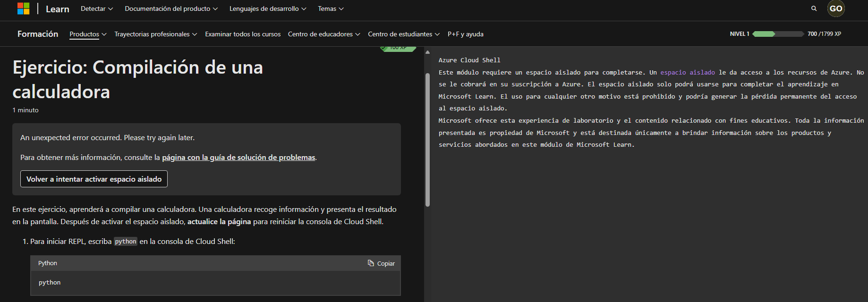Click the copy icon in Python code block

(x=371, y=263)
